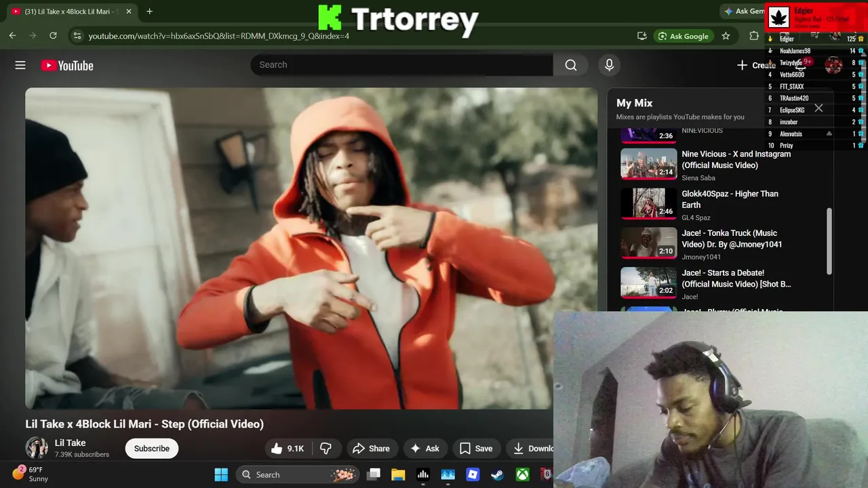Open Steam from the taskbar

pyautogui.click(x=497, y=474)
